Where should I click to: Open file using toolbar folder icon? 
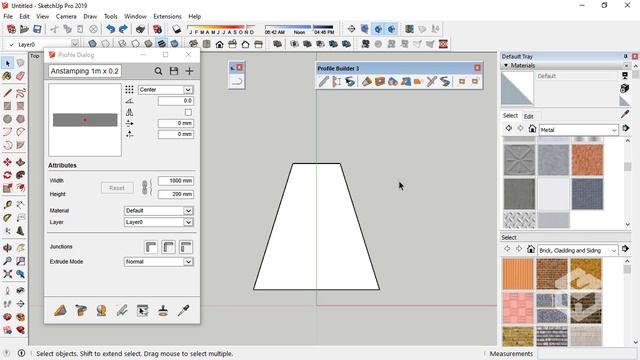tap(24, 29)
